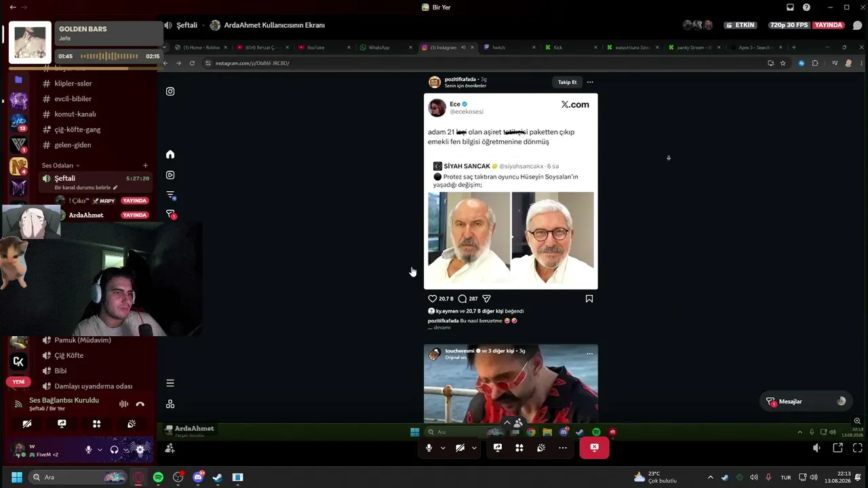Viewport: 868px width, 488px height.
Task: Open the klipler-ssler text channel
Action: [73, 83]
